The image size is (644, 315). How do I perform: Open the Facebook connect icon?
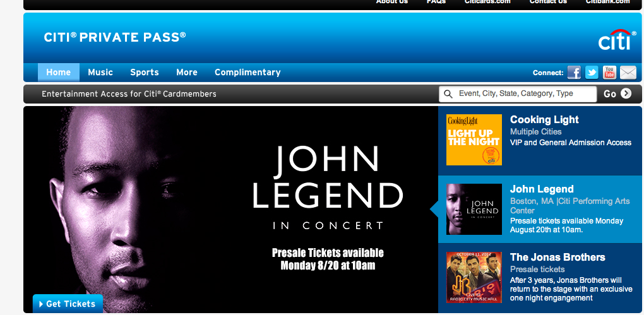coord(574,73)
